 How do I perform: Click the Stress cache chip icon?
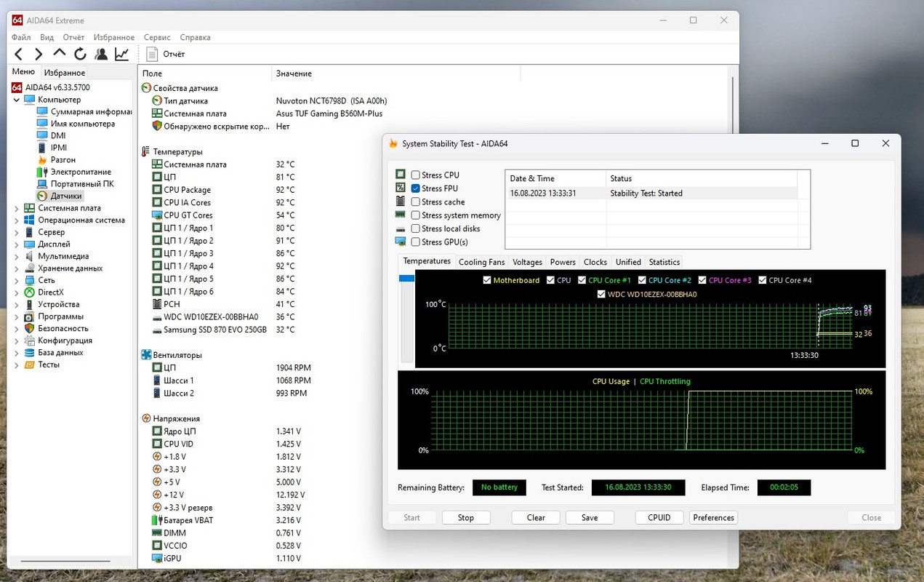tap(401, 202)
